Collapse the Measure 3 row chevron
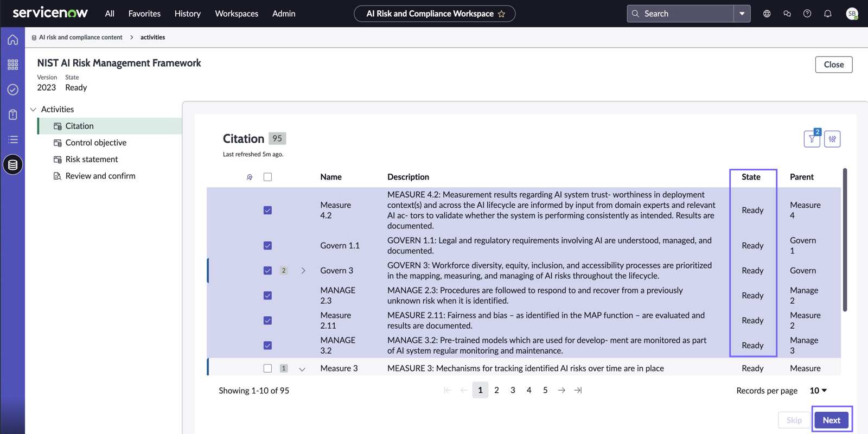The width and height of the screenshot is (868, 434). pos(302,369)
